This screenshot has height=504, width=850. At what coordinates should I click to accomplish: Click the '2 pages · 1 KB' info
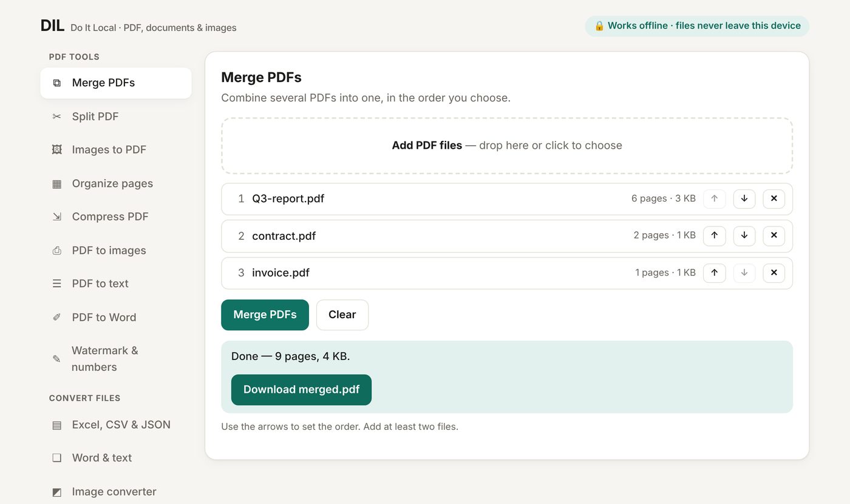[665, 236]
